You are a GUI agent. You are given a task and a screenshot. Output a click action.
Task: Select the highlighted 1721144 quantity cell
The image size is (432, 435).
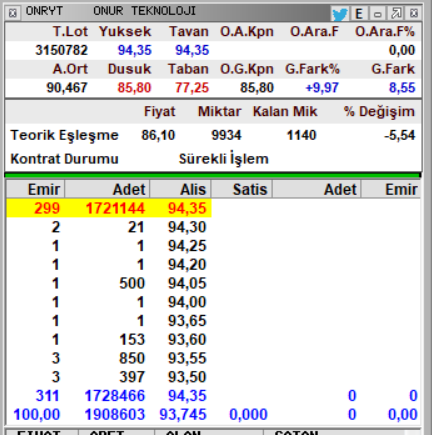[115, 208]
